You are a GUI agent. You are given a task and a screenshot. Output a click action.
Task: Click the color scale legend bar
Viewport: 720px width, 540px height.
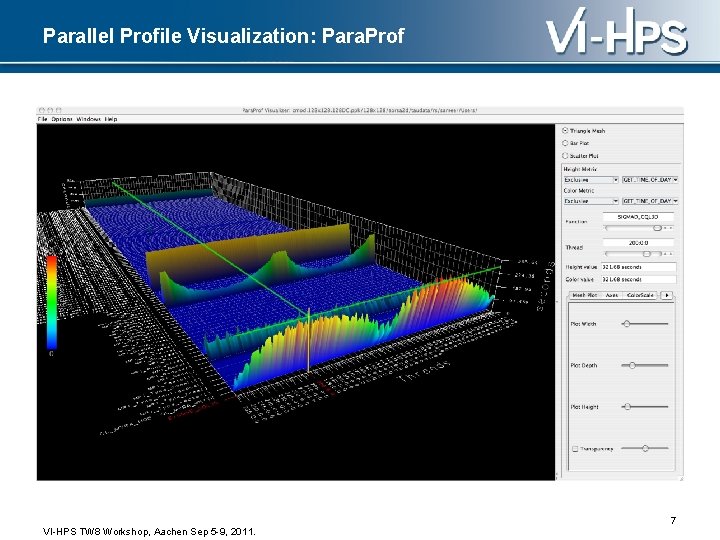pos(52,302)
